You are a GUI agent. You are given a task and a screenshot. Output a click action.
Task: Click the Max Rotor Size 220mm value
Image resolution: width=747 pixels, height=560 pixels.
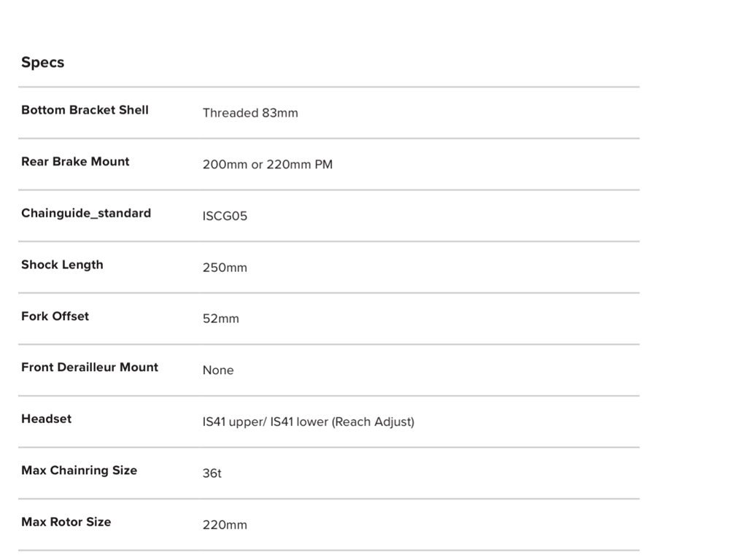[x=225, y=525]
